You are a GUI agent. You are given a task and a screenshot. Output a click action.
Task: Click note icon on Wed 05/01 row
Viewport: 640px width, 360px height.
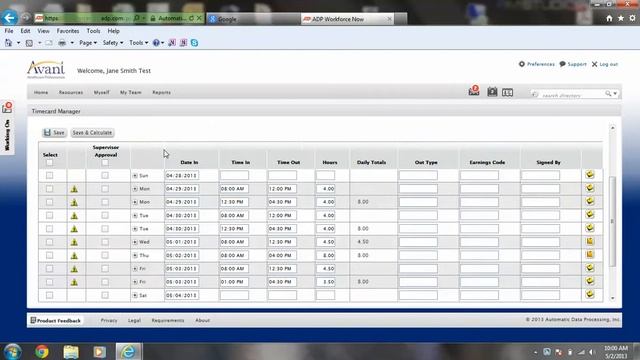590,241
